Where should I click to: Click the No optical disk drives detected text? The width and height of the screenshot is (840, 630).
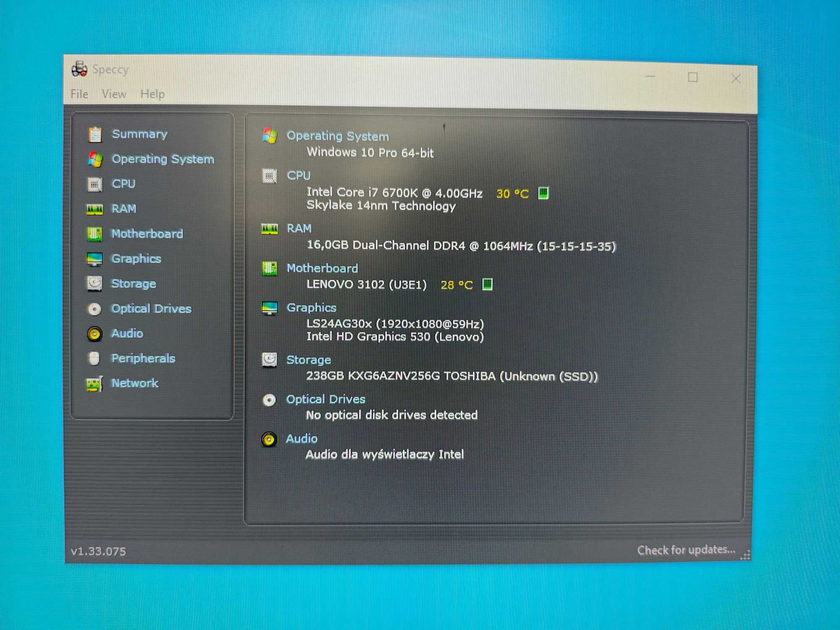pos(391,415)
